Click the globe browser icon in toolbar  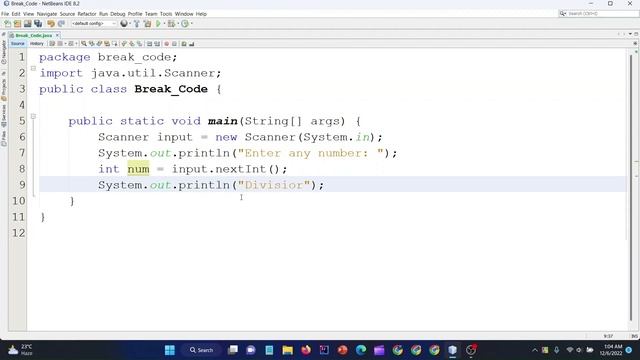click(x=124, y=24)
